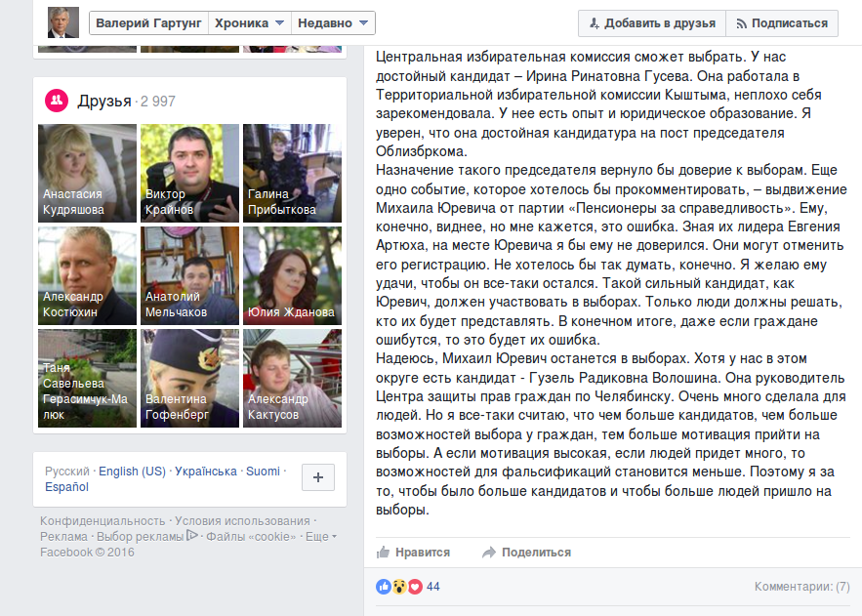Click the pink Friends section icon
The image size is (862, 616).
tap(57, 101)
